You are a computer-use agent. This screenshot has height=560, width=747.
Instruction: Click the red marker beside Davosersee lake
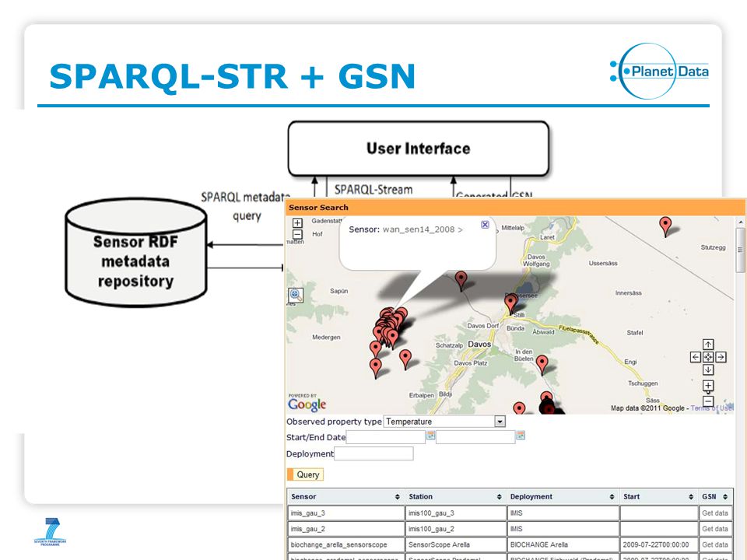[510, 304]
